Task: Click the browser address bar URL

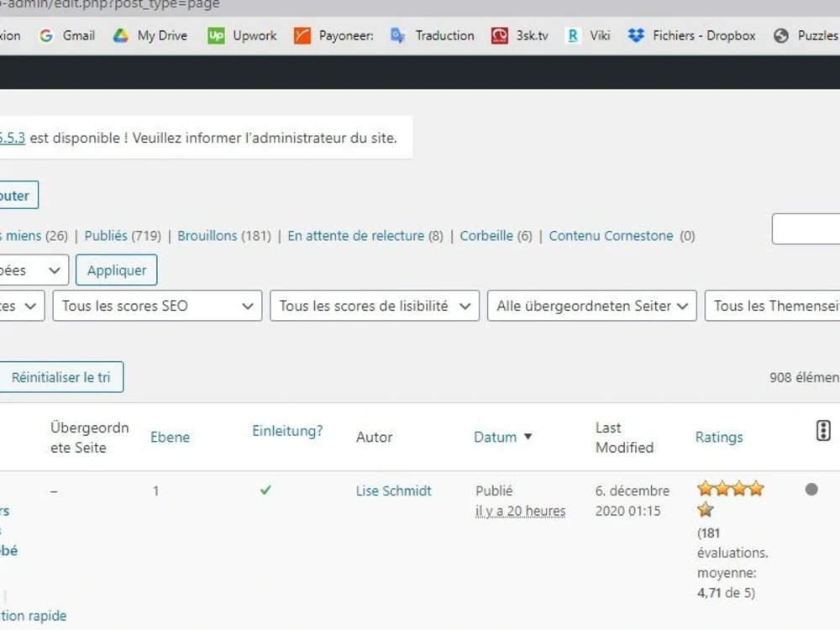Action: coord(110,4)
